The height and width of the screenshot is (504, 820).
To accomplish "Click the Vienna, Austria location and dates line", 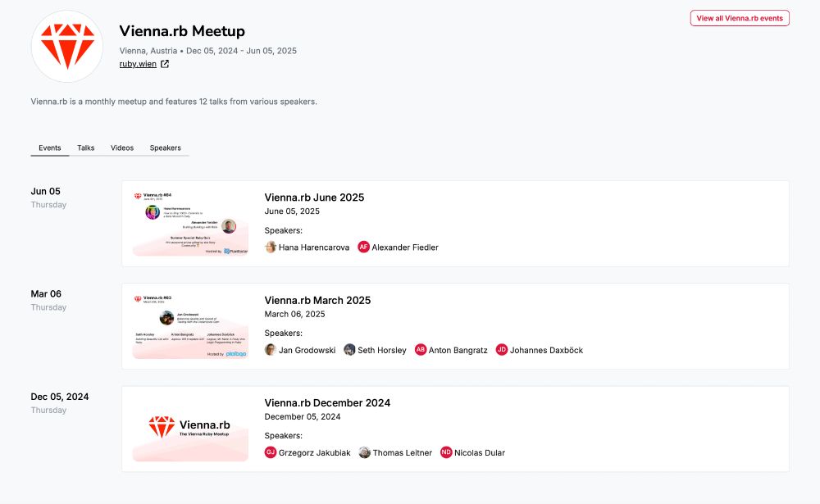I will pyautogui.click(x=207, y=51).
